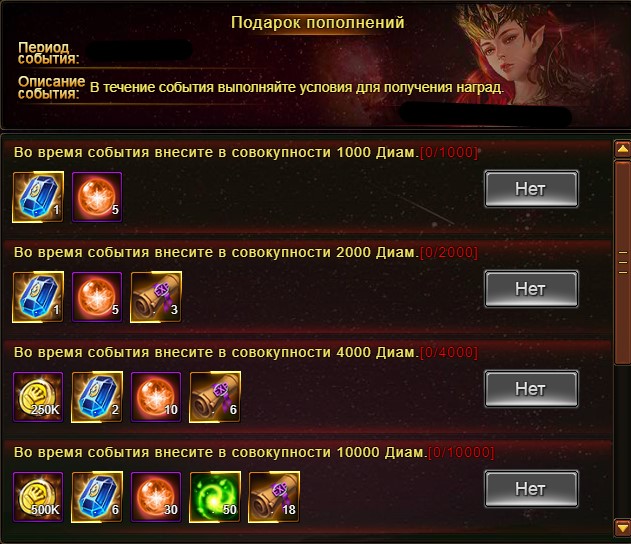631x544 pixels.
Task: Click the blue gem reward in the 1000 Диам row
Action: [38, 197]
